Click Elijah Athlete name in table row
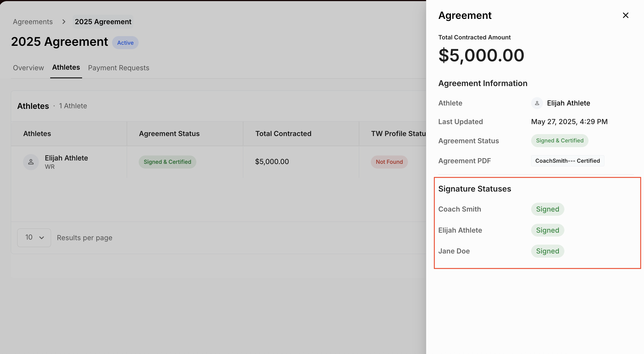 click(66, 158)
